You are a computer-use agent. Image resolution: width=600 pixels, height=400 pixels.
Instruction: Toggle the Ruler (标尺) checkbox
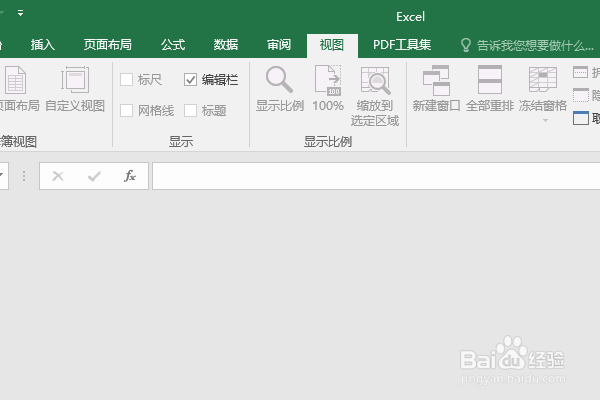126,80
